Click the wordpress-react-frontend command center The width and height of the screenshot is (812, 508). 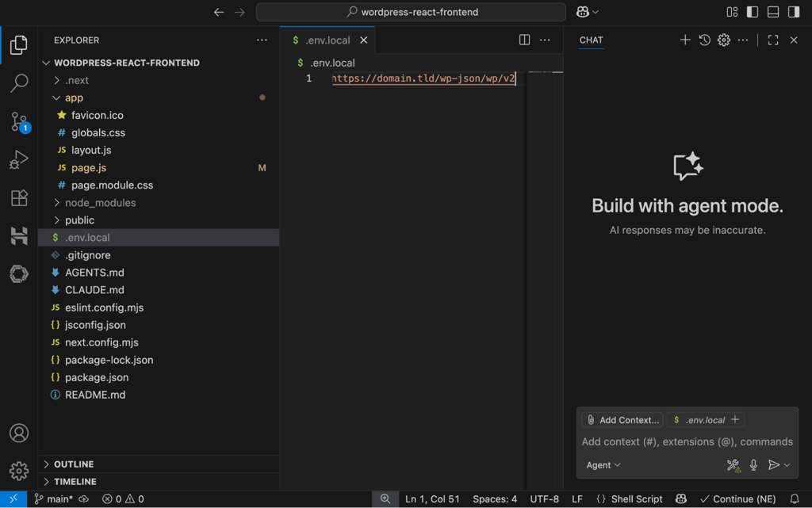click(412, 12)
